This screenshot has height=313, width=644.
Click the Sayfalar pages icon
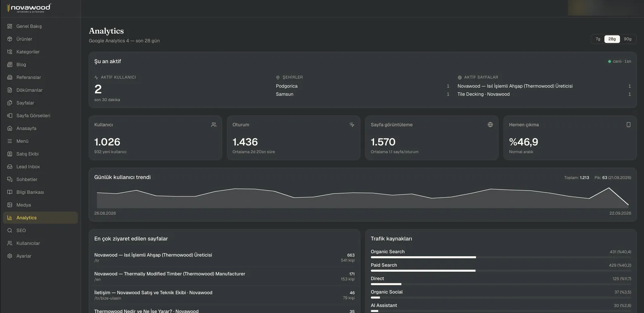click(x=10, y=103)
